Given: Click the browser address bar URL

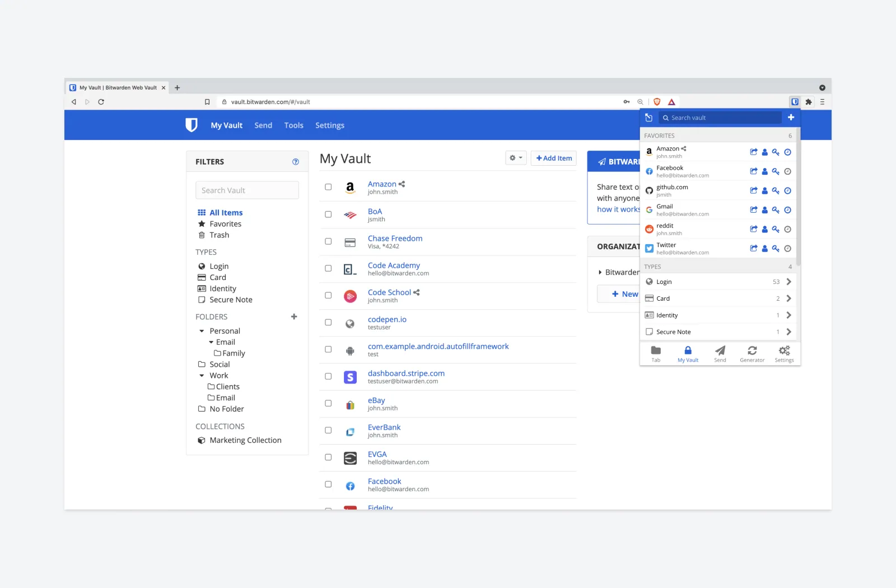Looking at the screenshot, I should [270, 102].
